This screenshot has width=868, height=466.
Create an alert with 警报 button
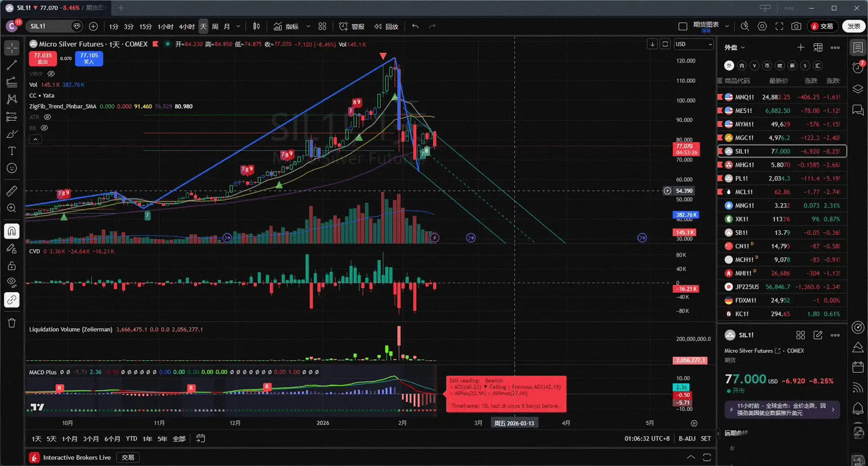click(352, 26)
